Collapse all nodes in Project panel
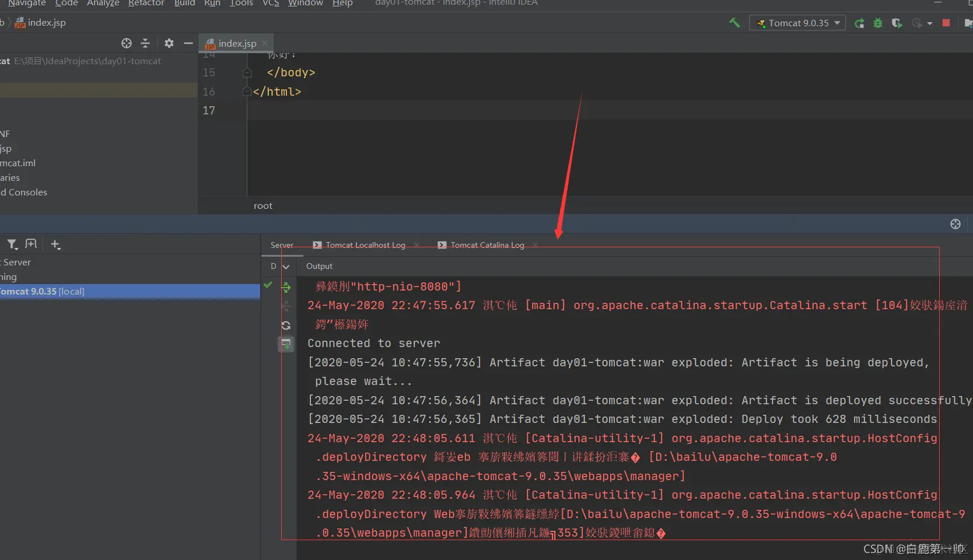Screen dimensions: 973x560 pyautogui.click(x=145, y=43)
